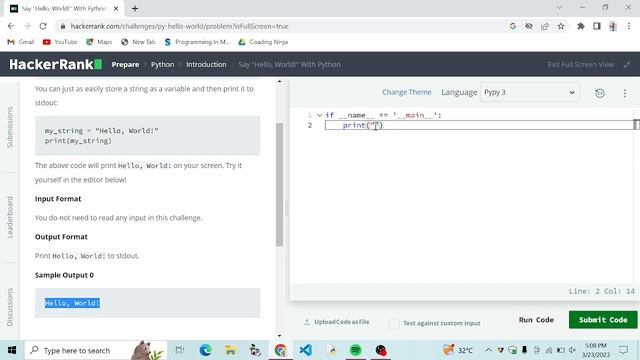Open the extensions puzzle icon
640x360 pixels.
pyautogui.click(x=580, y=26)
